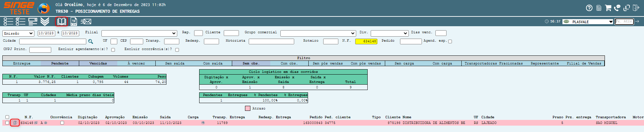
Task: Click the logout door icon
Action: pyautogui.click(x=636, y=8)
